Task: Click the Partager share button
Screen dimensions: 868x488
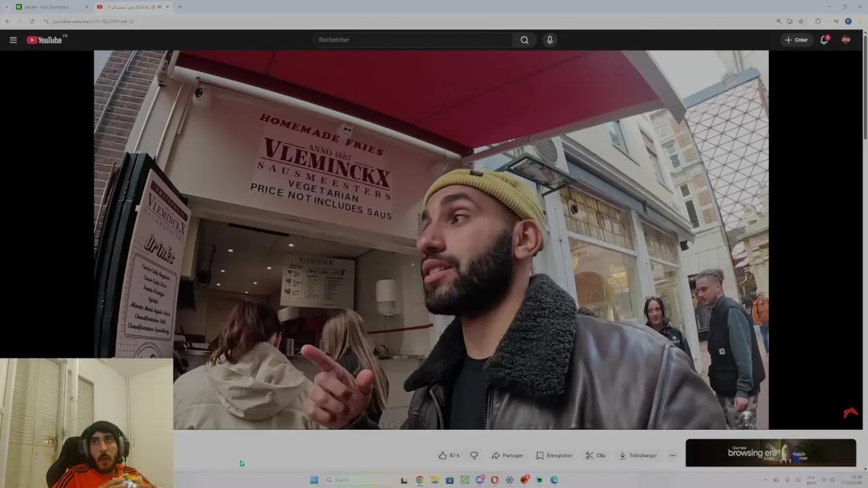Action: (x=507, y=455)
